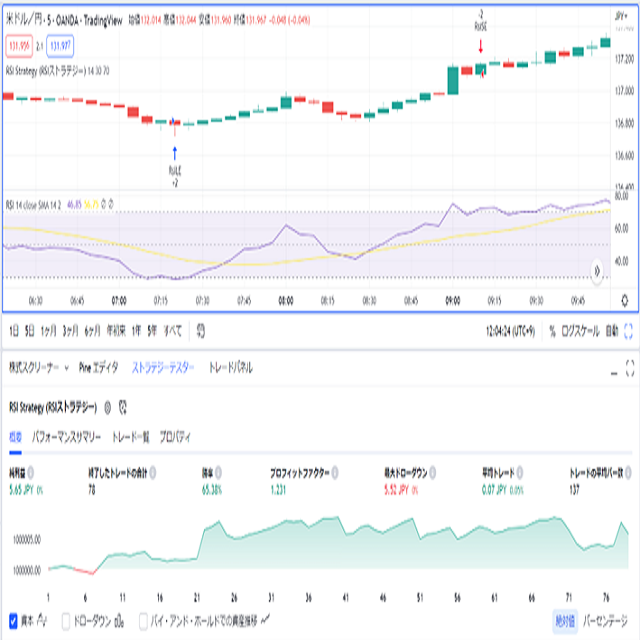Switch to パーセンテージ display mode
This screenshot has height=640, width=640.
(604, 621)
